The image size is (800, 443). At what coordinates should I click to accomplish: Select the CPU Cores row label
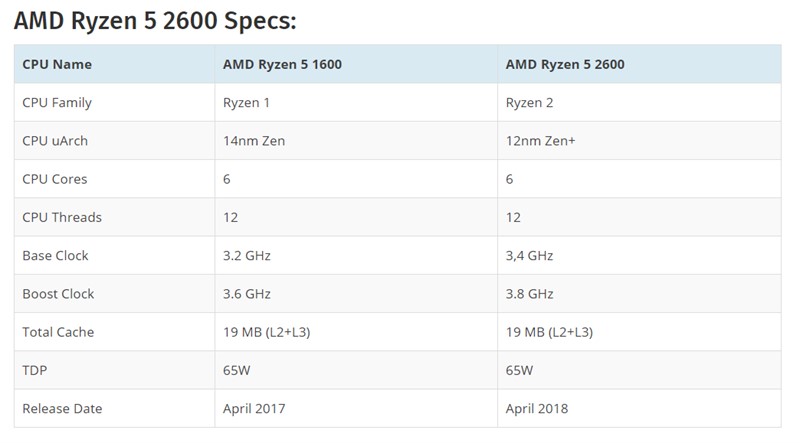(55, 179)
